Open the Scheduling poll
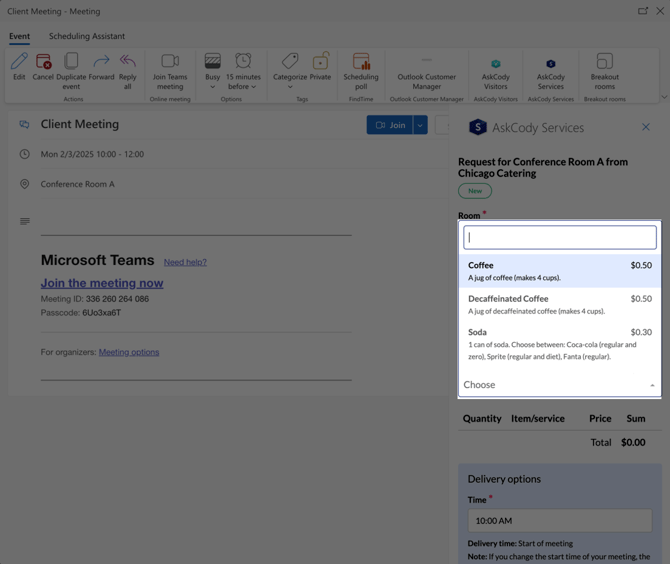 coord(361,71)
